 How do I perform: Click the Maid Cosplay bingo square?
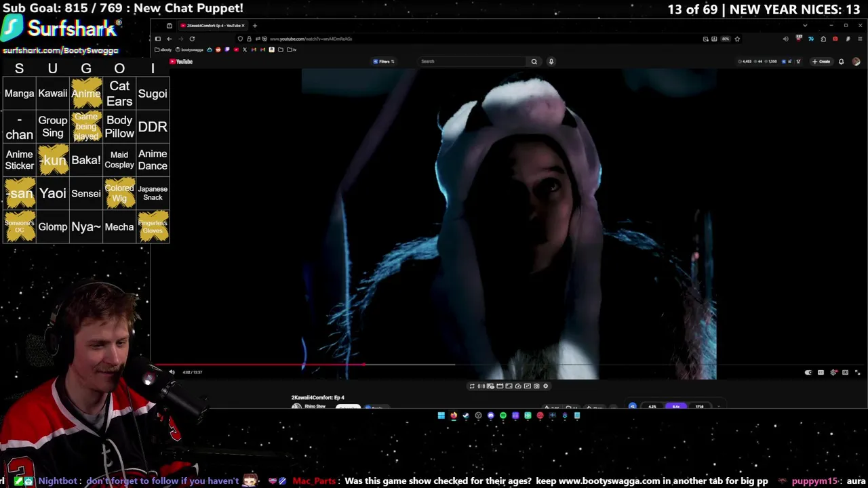tap(119, 160)
